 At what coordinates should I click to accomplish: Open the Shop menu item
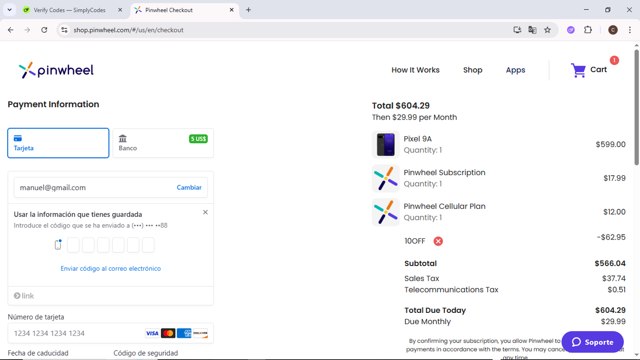(x=473, y=70)
